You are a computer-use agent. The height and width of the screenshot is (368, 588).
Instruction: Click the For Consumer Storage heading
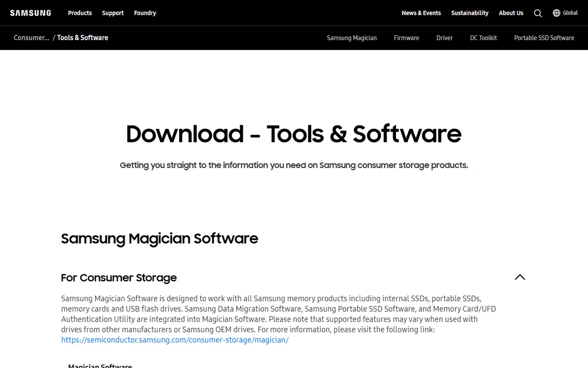(119, 278)
